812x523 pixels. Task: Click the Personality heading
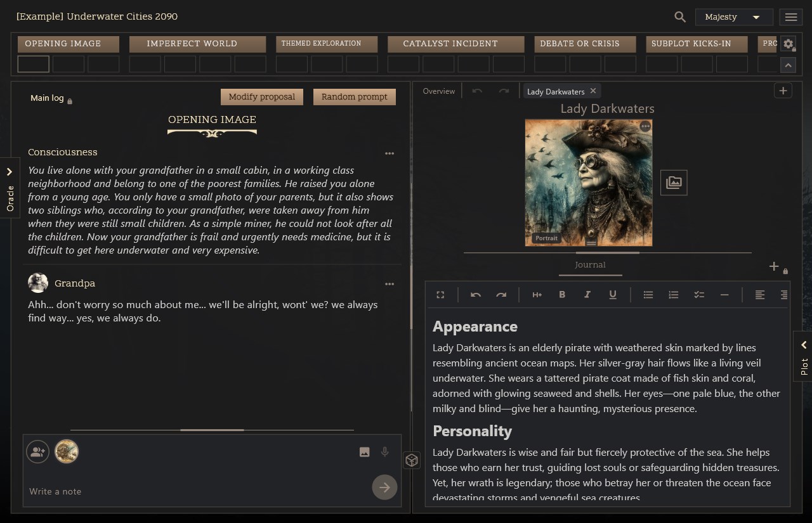tap(473, 431)
